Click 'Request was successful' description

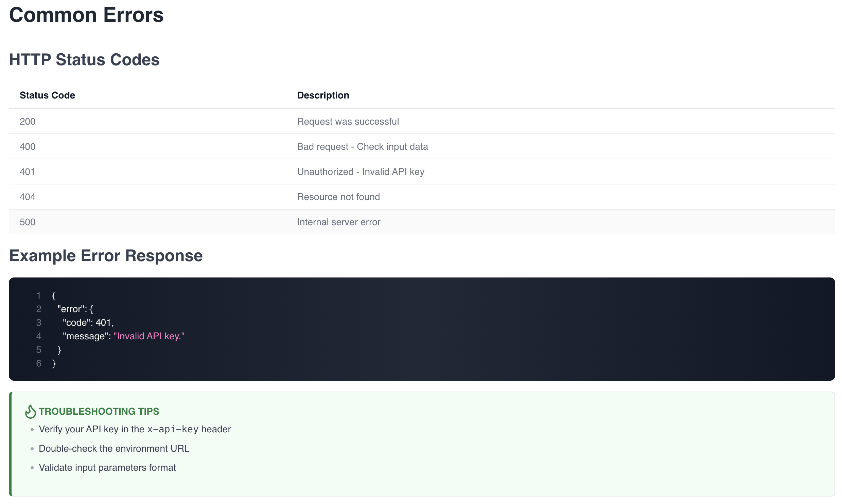pyautogui.click(x=348, y=122)
